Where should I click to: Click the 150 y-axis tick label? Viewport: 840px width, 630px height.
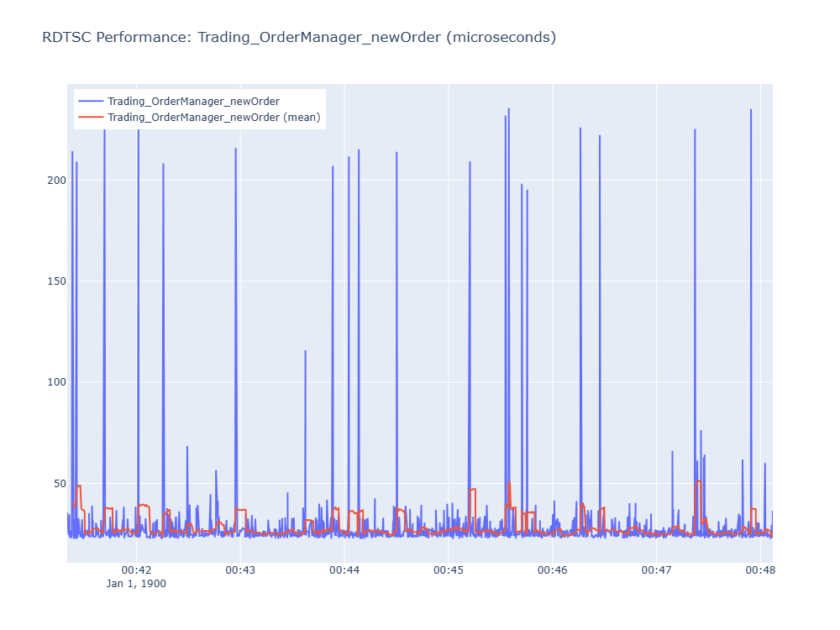click(x=56, y=281)
